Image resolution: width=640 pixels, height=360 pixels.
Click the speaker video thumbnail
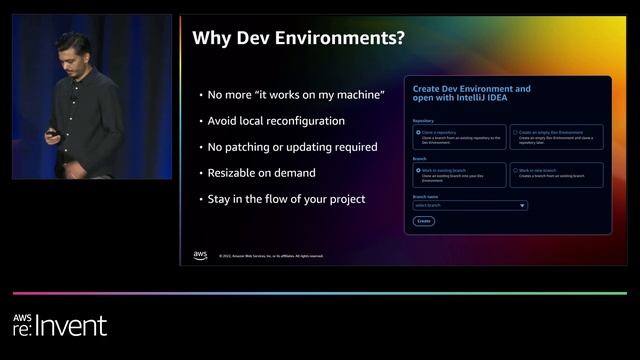tap(92, 97)
